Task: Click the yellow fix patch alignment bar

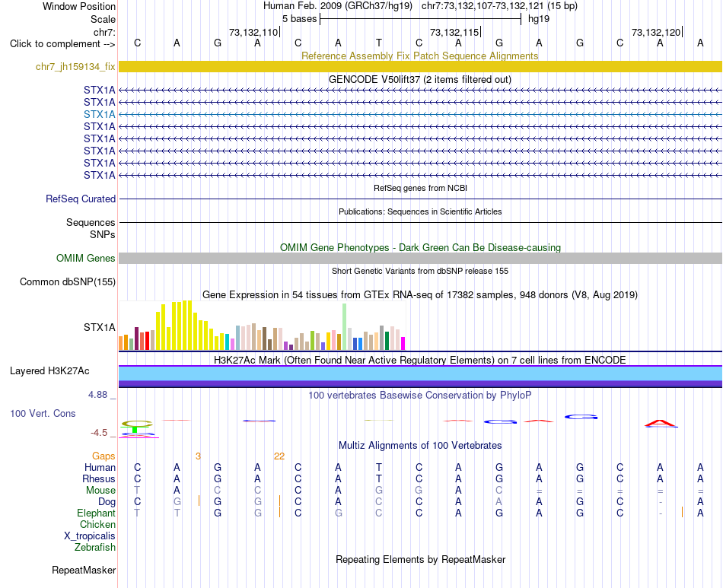Action: [420, 66]
